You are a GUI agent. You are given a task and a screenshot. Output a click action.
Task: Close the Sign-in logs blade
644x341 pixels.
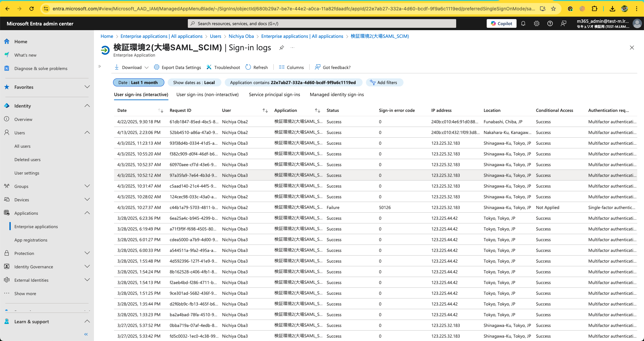[632, 48]
